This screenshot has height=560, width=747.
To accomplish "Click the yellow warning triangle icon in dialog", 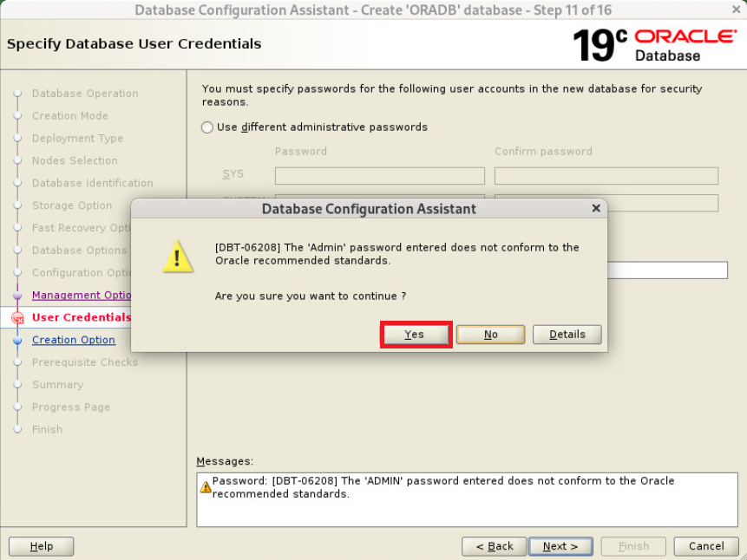I will 177,257.
